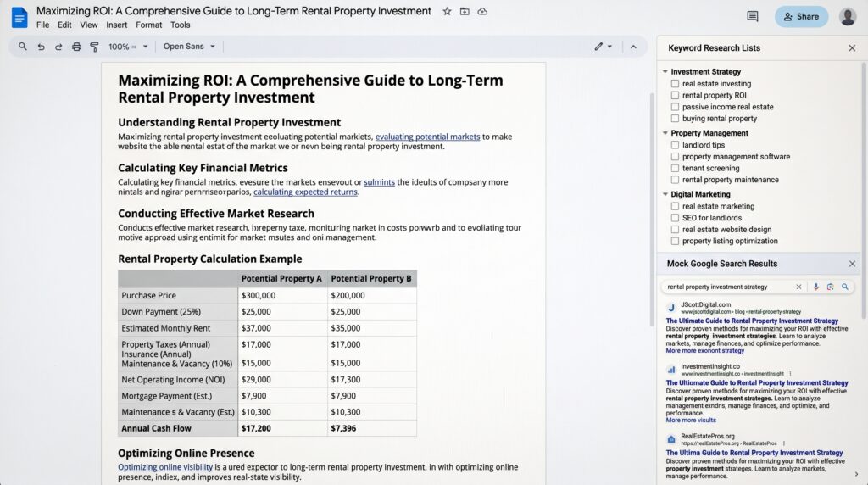The height and width of the screenshot is (485, 868).
Task: Click the InvestmentInsight site favicon
Action: (671, 370)
